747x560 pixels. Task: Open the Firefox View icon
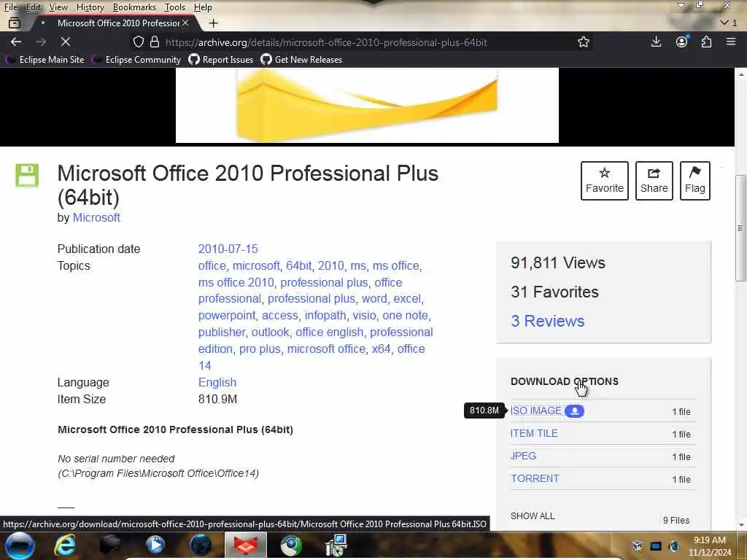(x=15, y=23)
